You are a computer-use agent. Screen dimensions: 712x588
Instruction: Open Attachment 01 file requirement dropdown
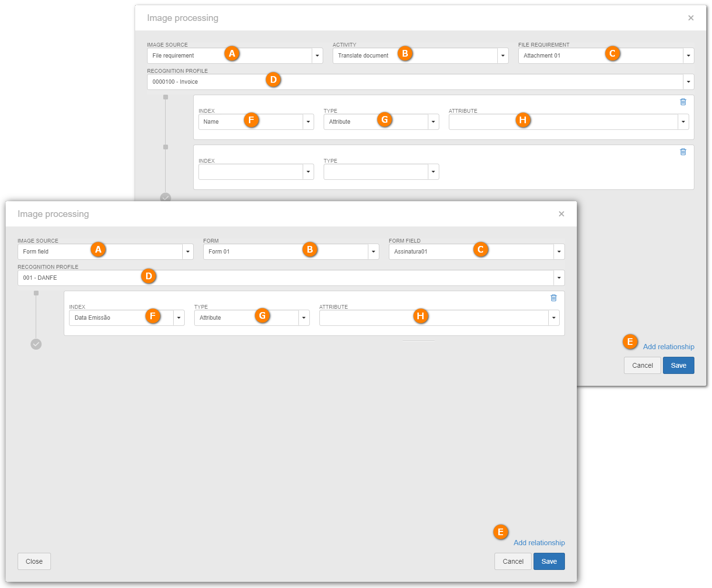688,56
